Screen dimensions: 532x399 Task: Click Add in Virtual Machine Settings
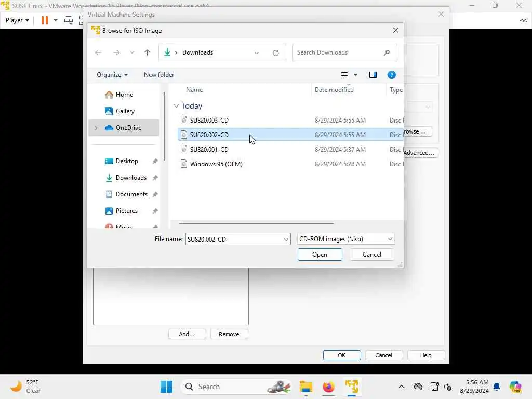187,334
